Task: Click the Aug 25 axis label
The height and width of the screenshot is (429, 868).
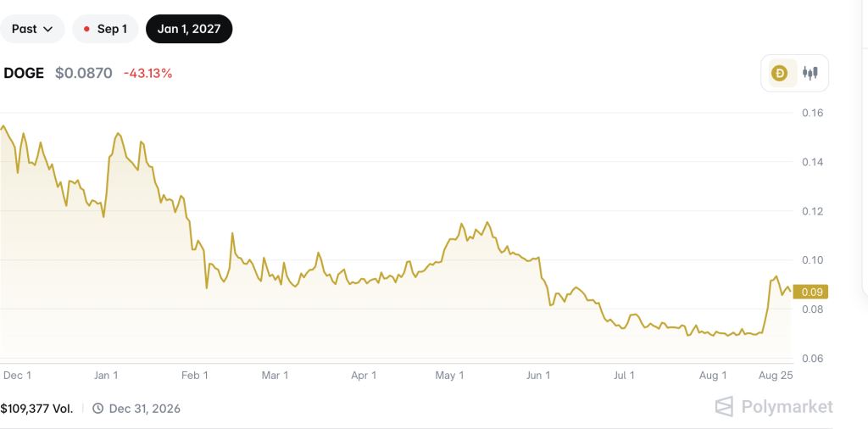Action: tap(775, 376)
